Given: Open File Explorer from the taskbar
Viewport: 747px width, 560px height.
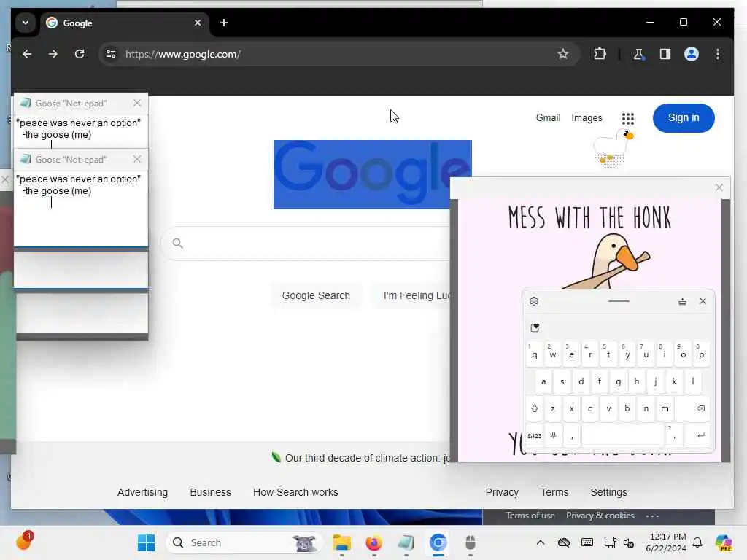Looking at the screenshot, I should coord(341,542).
